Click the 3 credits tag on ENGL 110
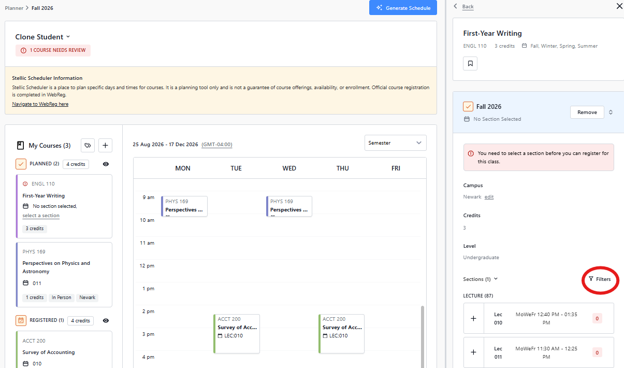 tap(35, 228)
